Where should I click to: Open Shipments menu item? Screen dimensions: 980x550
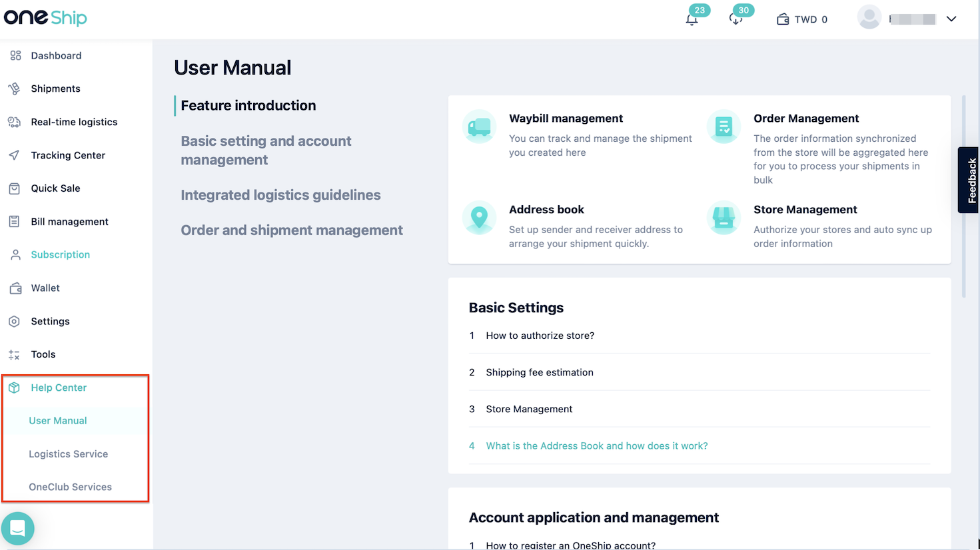55,89
